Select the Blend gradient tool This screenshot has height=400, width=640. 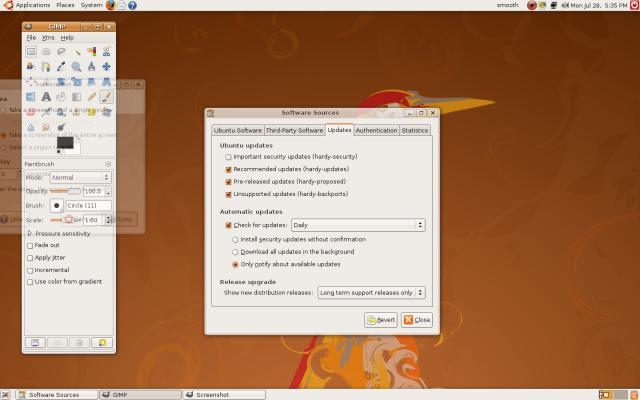click(x=76, y=97)
